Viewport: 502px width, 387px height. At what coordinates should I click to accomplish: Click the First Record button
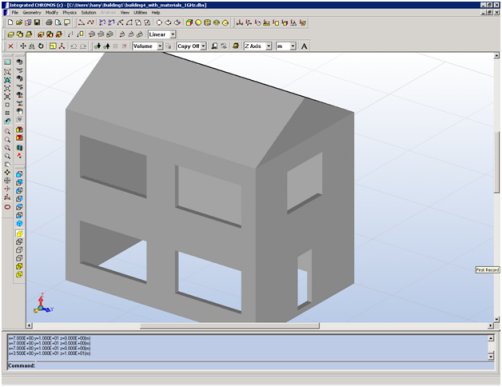(487, 270)
